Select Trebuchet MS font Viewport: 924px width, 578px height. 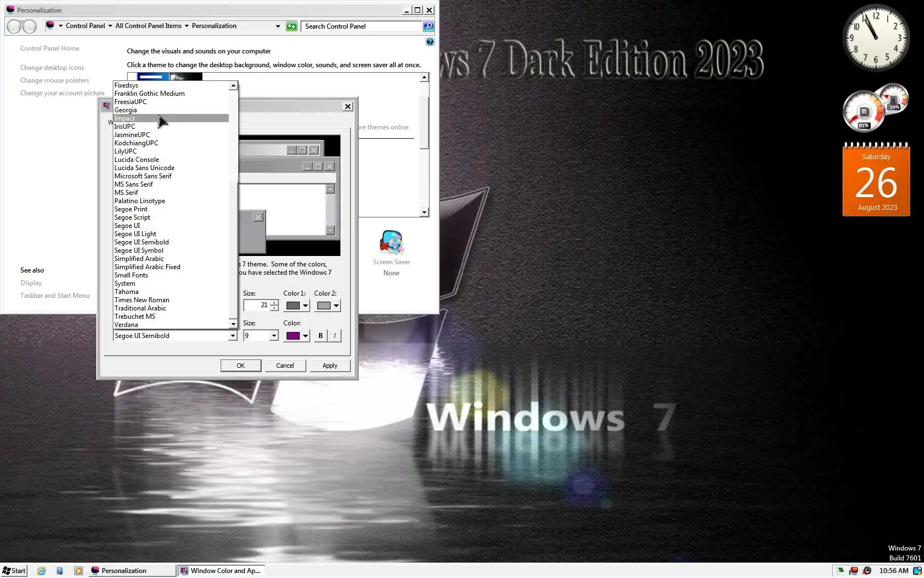coord(171,317)
